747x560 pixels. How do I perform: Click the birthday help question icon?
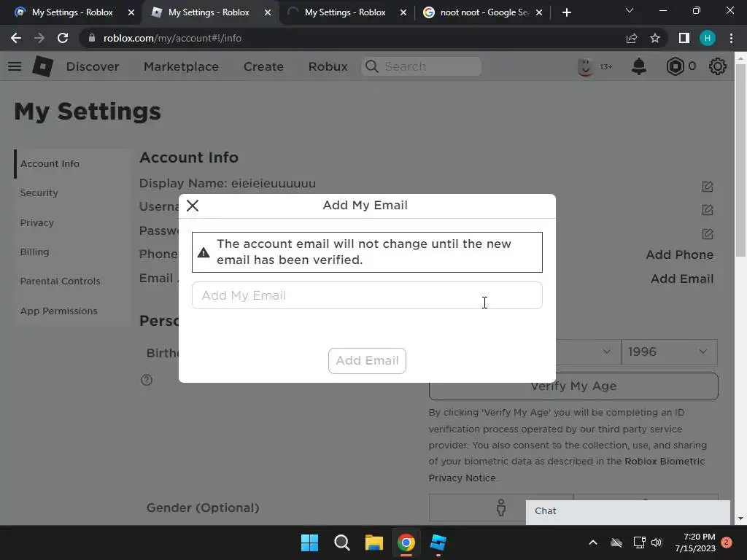click(147, 380)
